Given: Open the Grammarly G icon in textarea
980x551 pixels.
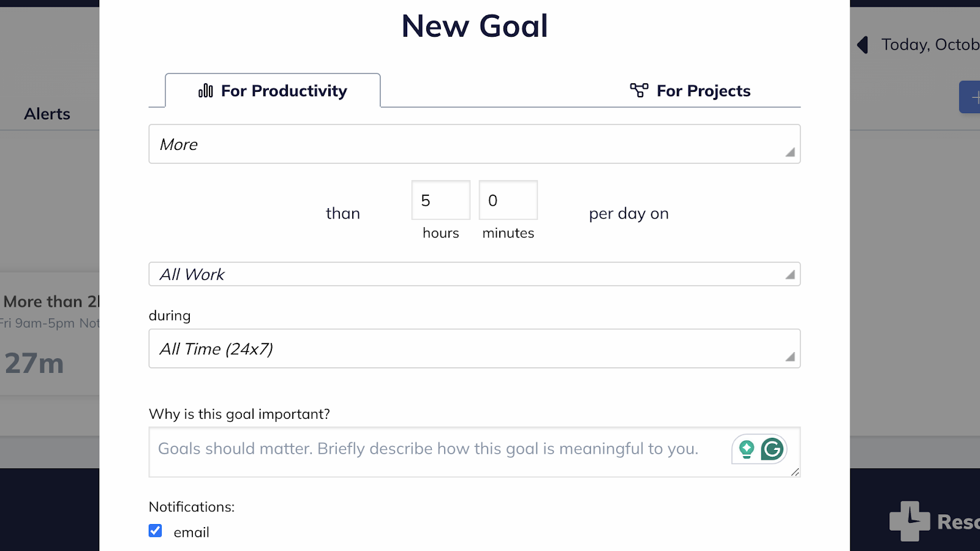Looking at the screenshot, I should tap(772, 449).
